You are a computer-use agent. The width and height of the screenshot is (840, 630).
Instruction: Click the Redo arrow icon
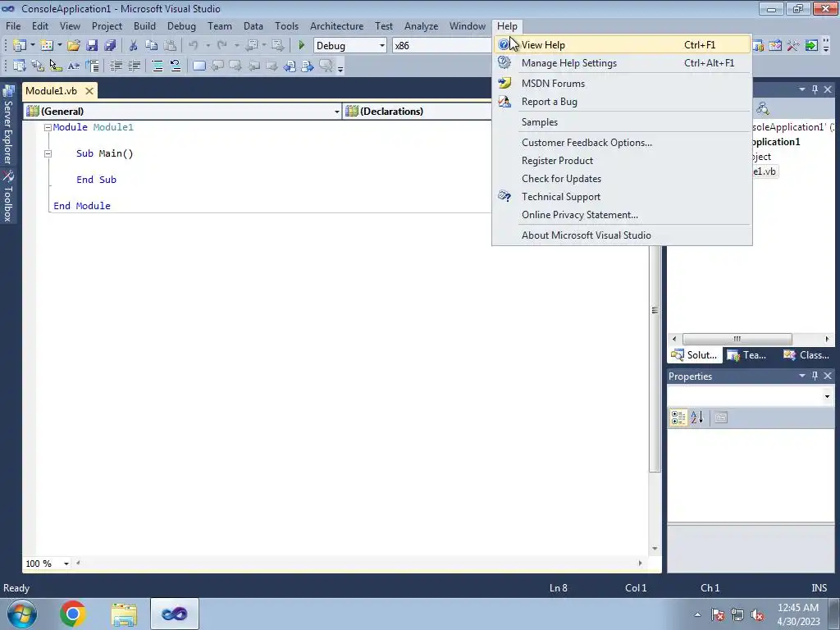[x=221, y=46]
